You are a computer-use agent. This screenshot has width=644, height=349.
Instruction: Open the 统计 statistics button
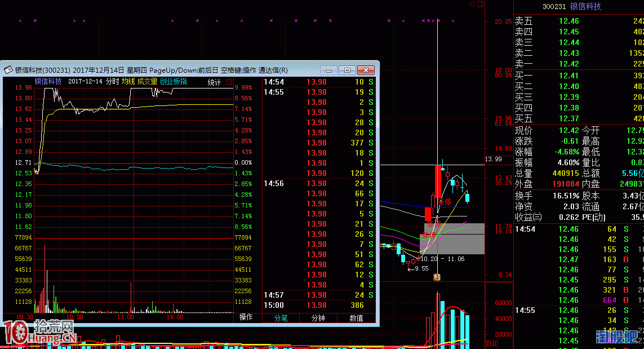pyautogui.click(x=215, y=82)
